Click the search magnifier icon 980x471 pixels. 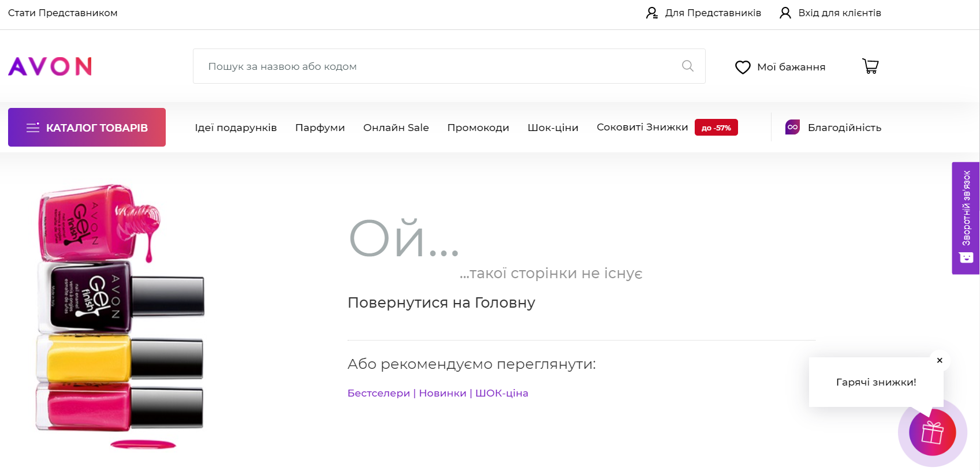[687, 66]
